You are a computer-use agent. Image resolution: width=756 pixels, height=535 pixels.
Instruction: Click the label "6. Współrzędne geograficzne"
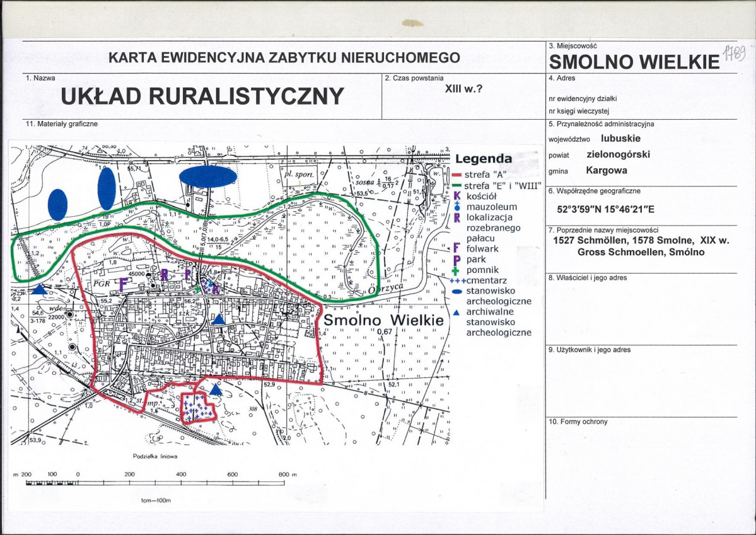coord(595,191)
